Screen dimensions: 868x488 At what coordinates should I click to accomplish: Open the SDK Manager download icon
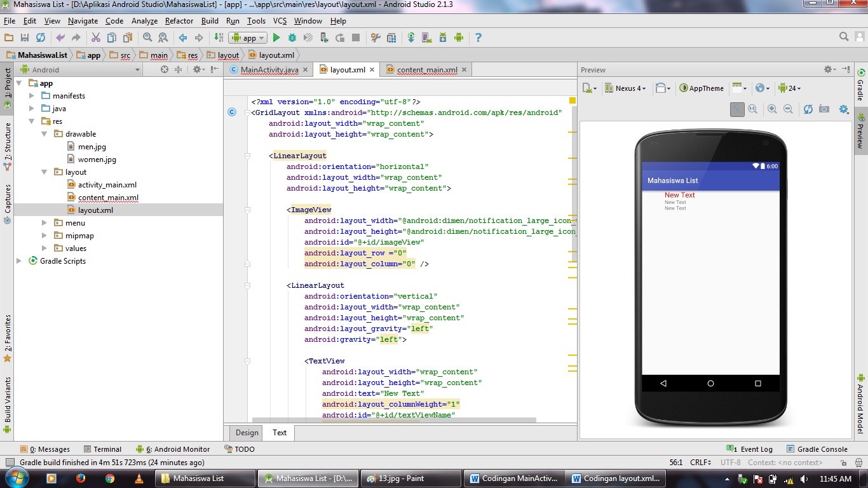pos(443,38)
